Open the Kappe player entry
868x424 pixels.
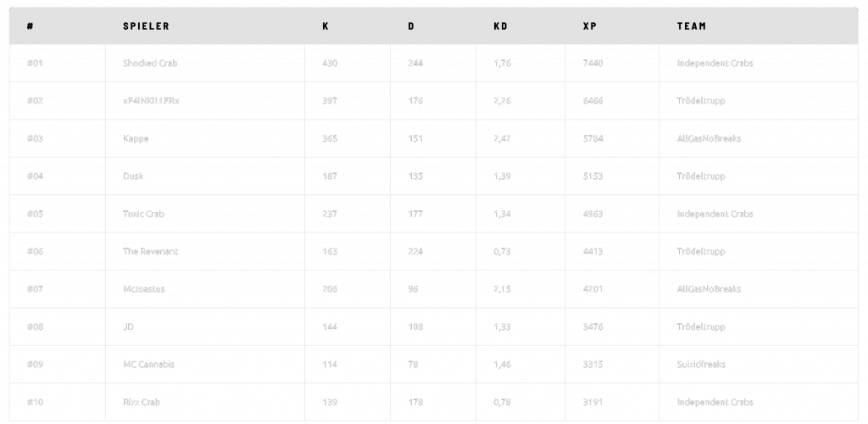click(x=136, y=138)
